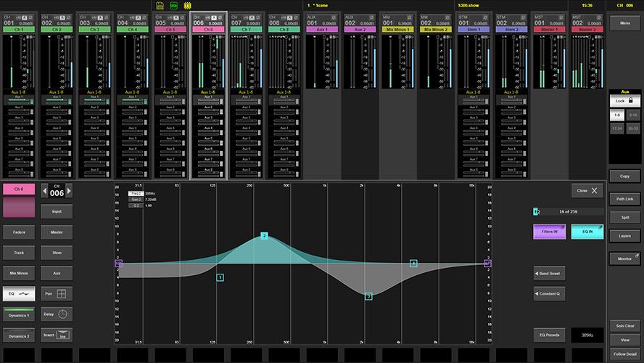Open the Insert view button
The image size is (644, 363).
57,335
